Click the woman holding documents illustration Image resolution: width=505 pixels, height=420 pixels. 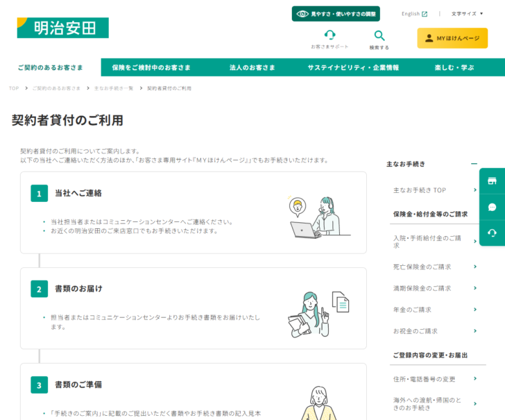[318, 314]
